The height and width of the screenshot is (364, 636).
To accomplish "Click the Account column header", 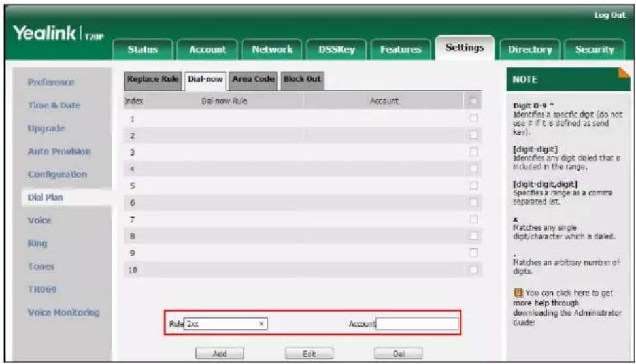I will [384, 101].
